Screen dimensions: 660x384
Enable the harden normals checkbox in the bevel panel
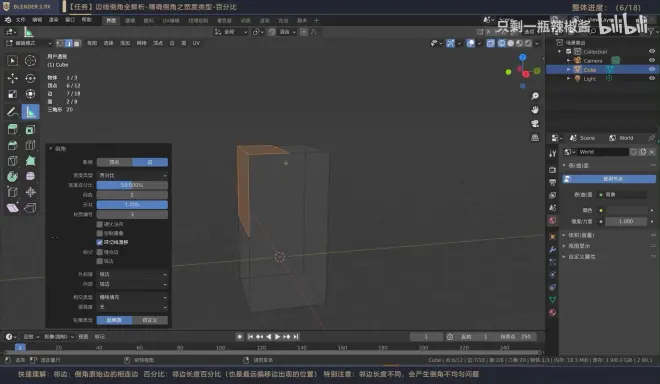(x=100, y=224)
